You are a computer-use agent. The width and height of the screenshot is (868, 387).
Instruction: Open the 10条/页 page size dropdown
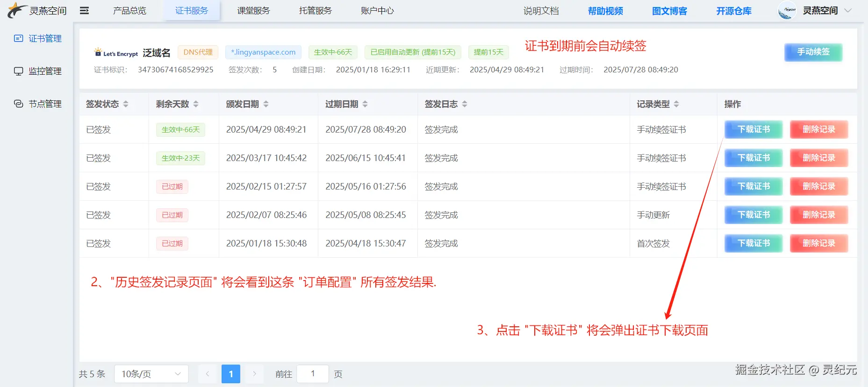coord(151,374)
